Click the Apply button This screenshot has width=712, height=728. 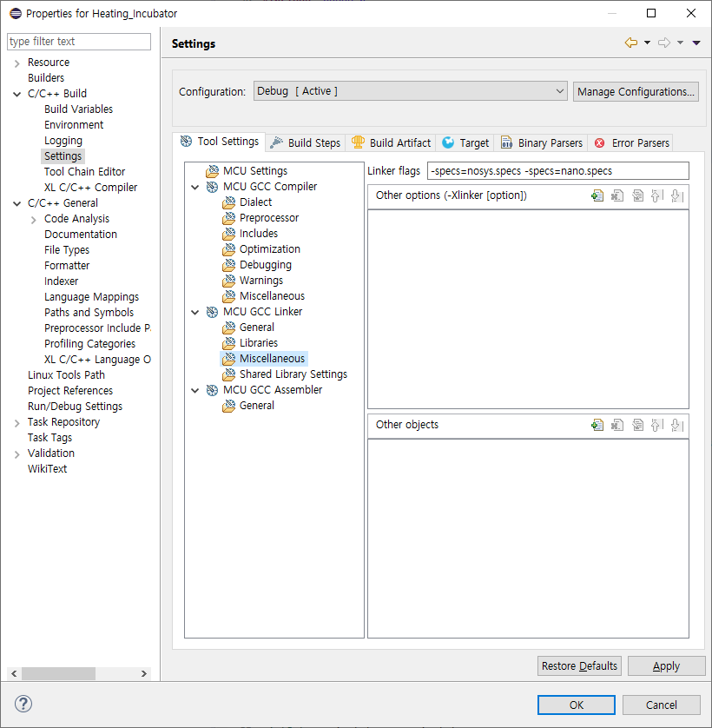click(667, 665)
